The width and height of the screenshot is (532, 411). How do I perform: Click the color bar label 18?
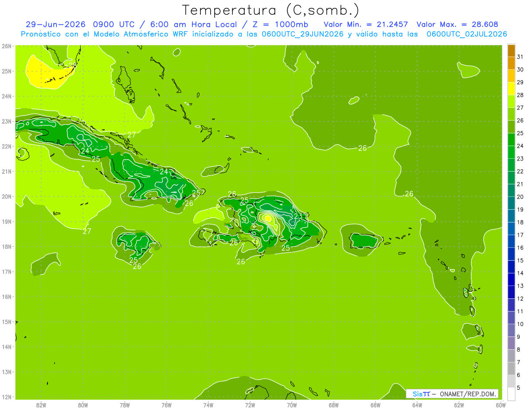(520, 222)
